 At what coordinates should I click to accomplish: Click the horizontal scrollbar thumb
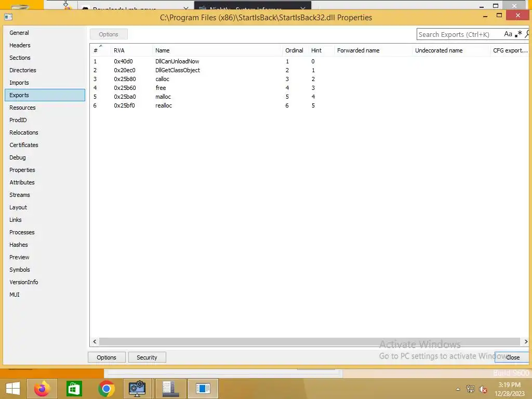(x=310, y=342)
